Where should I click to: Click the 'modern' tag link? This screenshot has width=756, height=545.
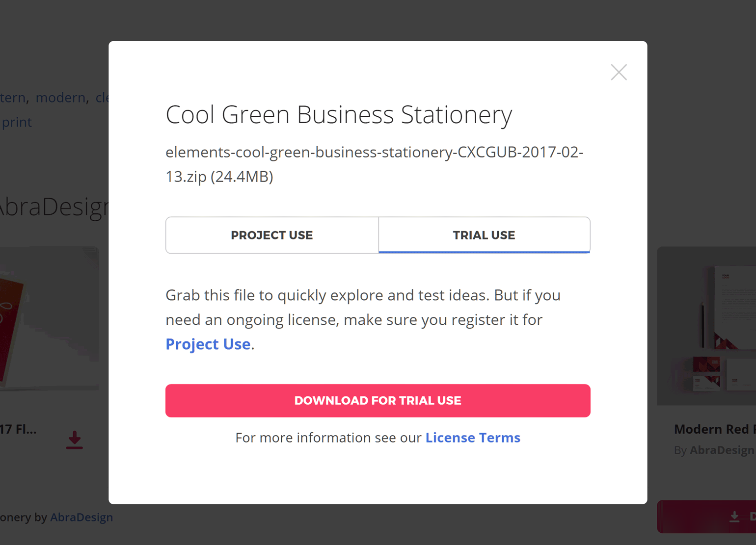pyautogui.click(x=60, y=98)
